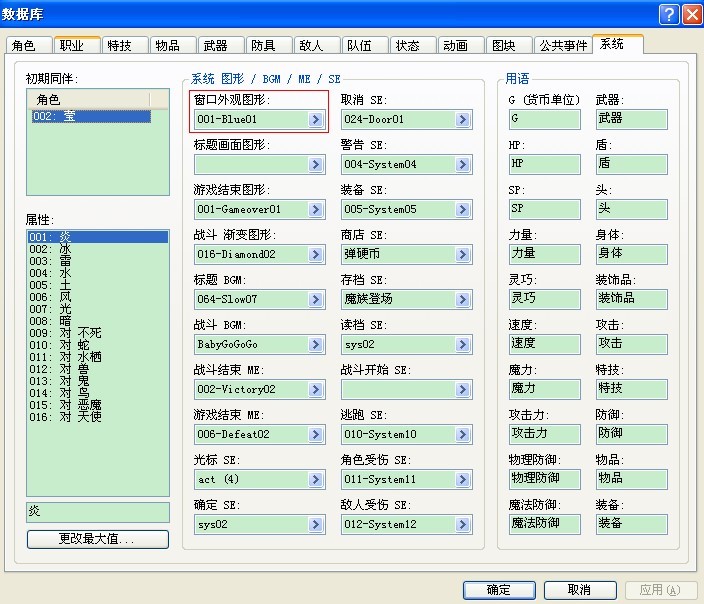Viewport: 704px width, 604px height.
Task: Open picker arrow for 取消 SE 024-Door01
Action: [462, 119]
